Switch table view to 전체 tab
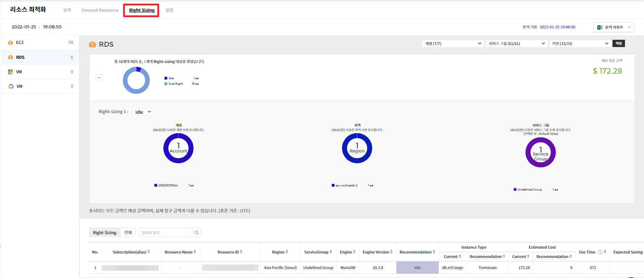This screenshot has height=278, width=644. (128, 233)
